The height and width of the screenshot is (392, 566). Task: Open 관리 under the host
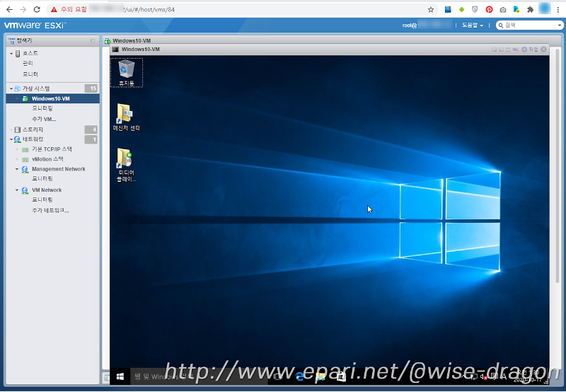point(28,63)
